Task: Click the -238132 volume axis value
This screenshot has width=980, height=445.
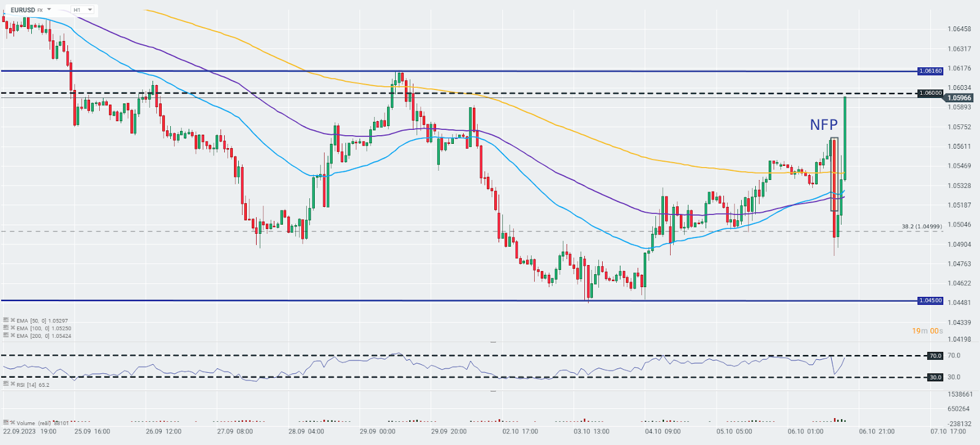Action: click(x=959, y=424)
